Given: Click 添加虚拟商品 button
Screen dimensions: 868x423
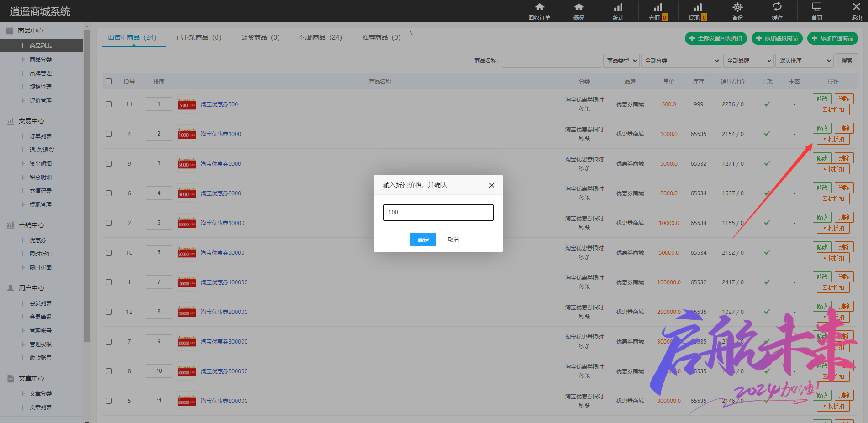Looking at the screenshot, I should pyautogui.click(x=777, y=38).
